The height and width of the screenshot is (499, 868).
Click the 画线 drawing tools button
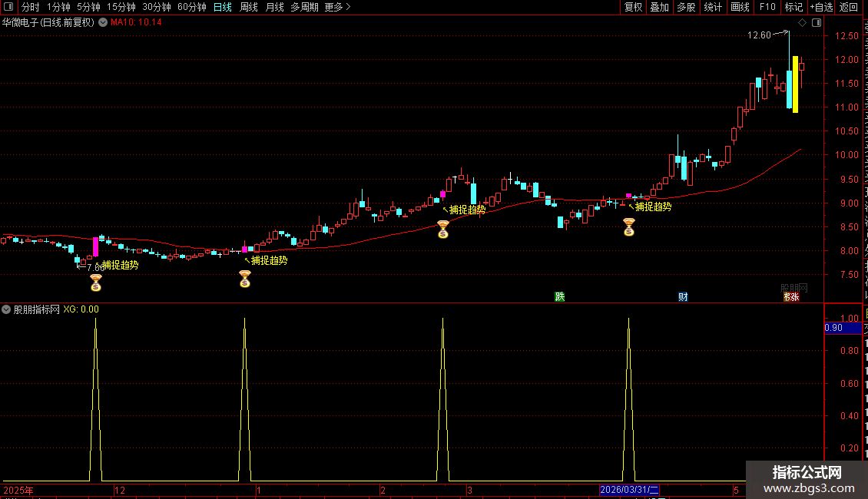pyautogui.click(x=740, y=7)
